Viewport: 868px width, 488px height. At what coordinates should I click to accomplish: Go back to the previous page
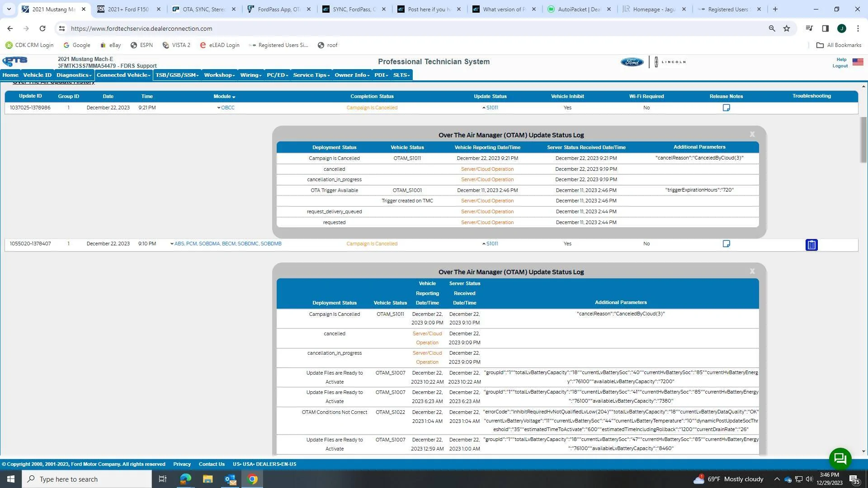[10, 28]
